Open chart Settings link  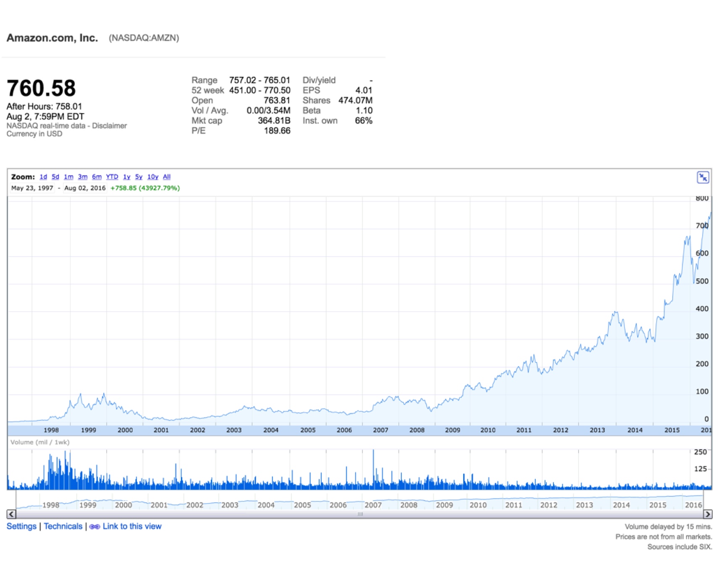pos(21,526)
